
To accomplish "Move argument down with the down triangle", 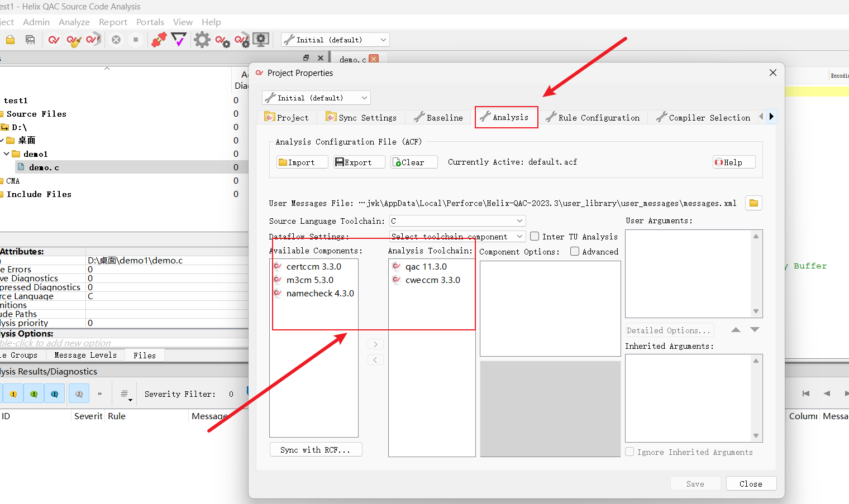I will pyautogui.click(x=755, y=330).
